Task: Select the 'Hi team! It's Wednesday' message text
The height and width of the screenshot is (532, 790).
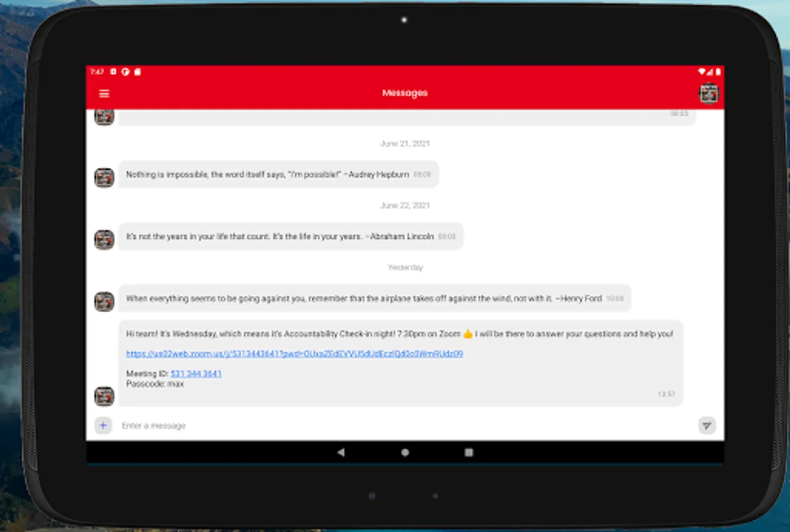Action: click(399, 334)
